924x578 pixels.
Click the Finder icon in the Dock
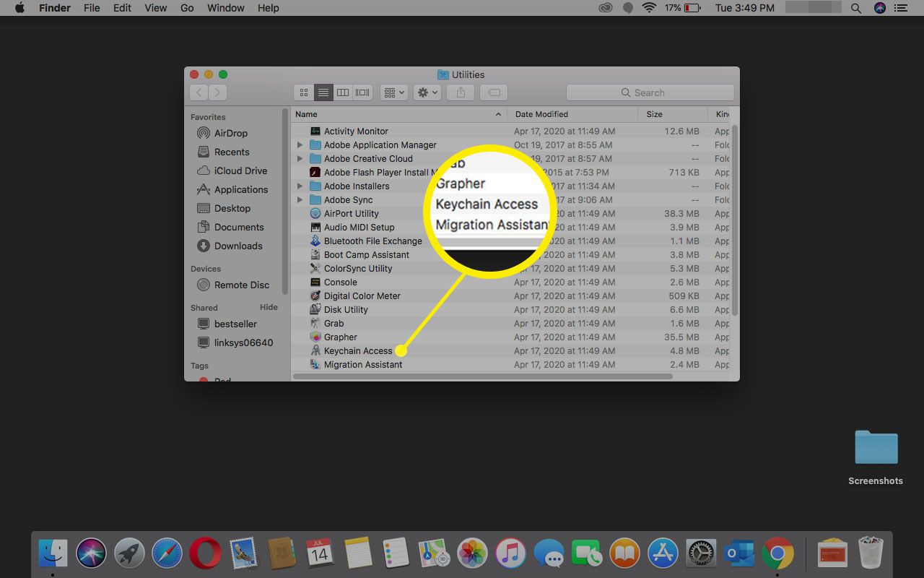[53, 554]
